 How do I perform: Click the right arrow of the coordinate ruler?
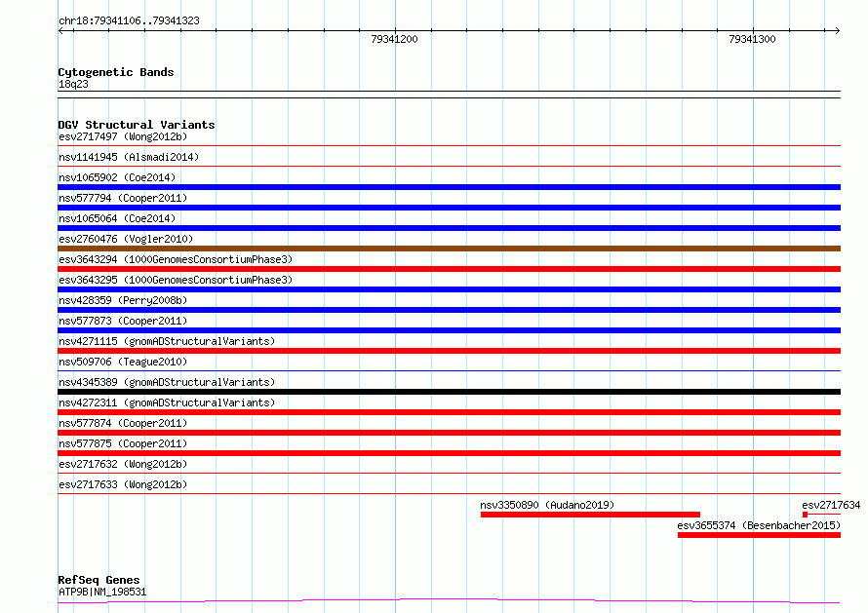click(x=837, y=30)
